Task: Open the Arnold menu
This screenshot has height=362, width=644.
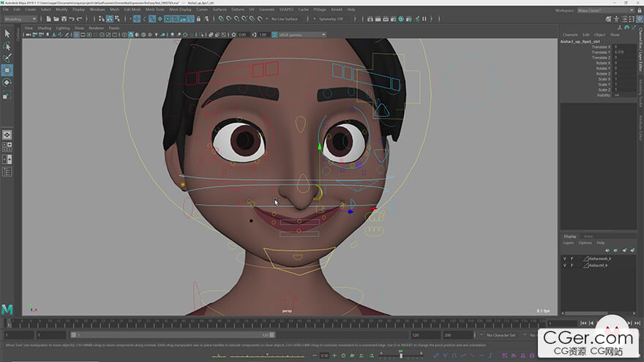Action: click(x=337, y=10)
